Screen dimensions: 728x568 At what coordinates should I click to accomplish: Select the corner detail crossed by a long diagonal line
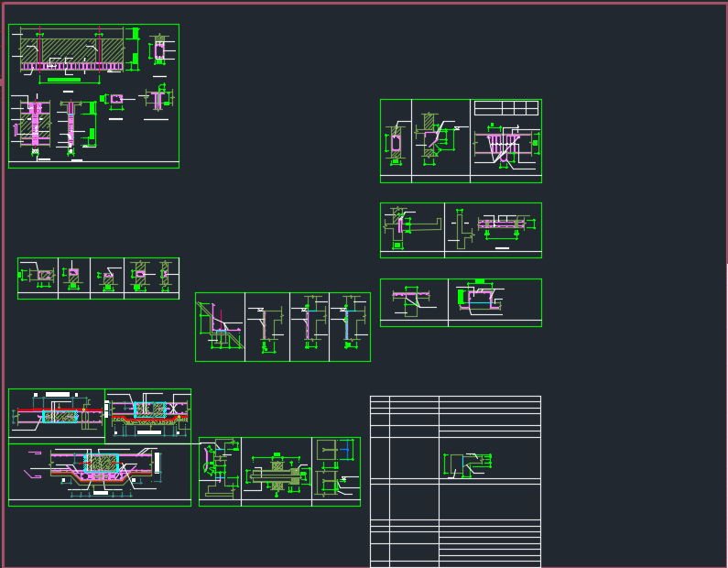(x=221, y=325)
